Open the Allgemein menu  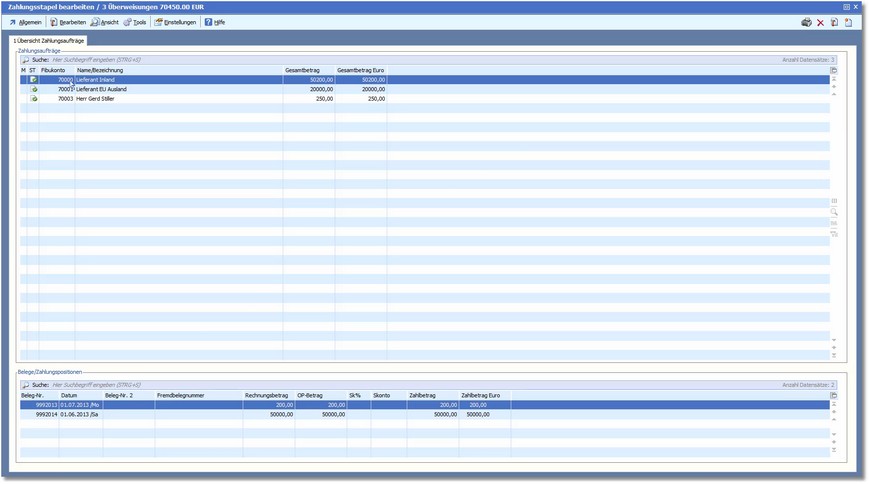(x=26, y=22)
